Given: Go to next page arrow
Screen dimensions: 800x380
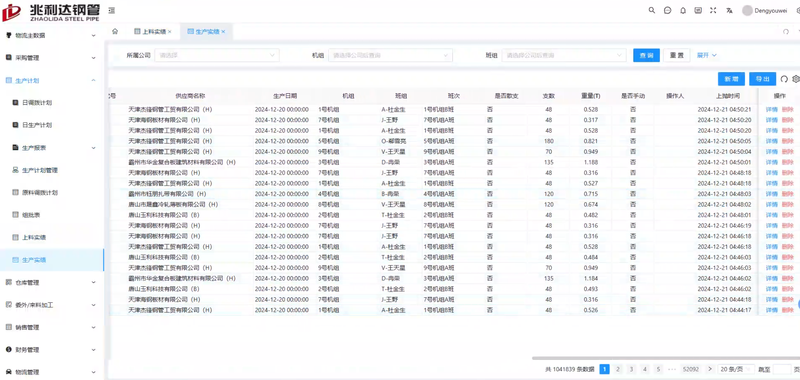Looking at the screenshot, I should pos(709,369).
